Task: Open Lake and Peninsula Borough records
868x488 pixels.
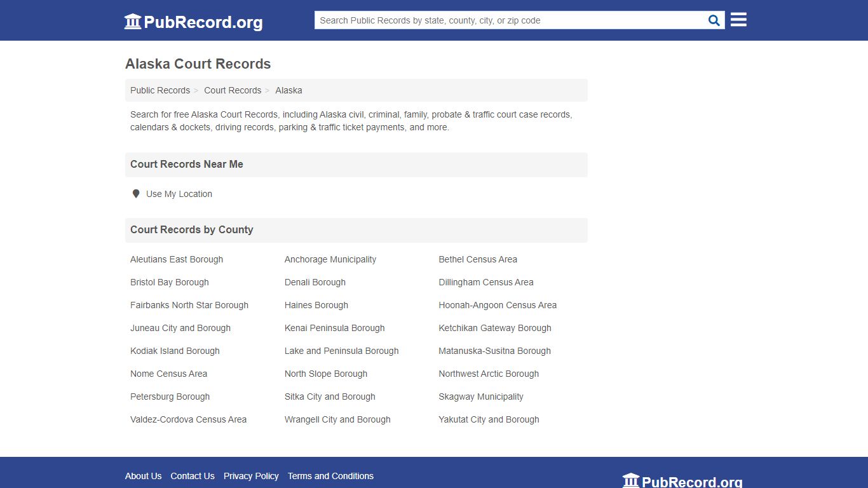Action: pyautogui.click(x=342, y=351)
